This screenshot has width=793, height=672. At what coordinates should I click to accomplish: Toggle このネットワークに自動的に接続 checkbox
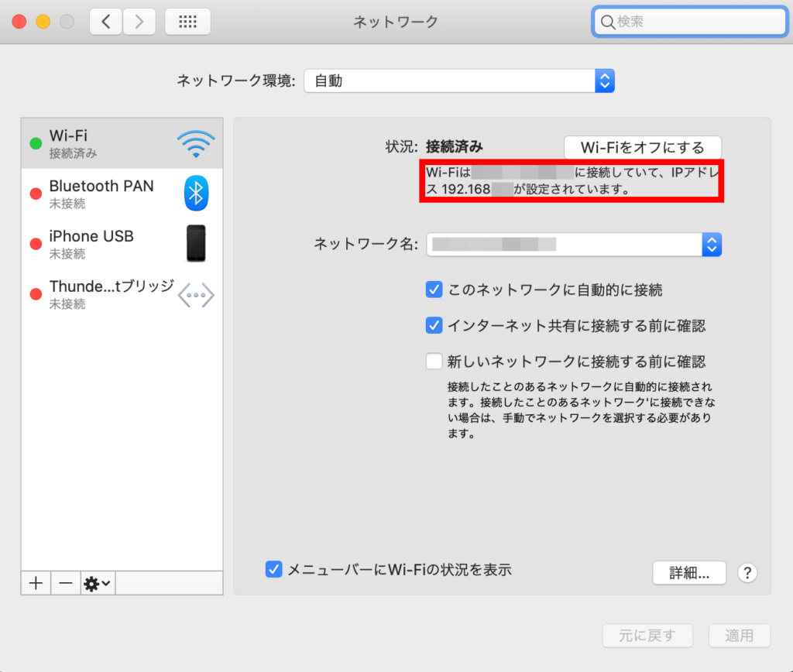tap(434, 290)
